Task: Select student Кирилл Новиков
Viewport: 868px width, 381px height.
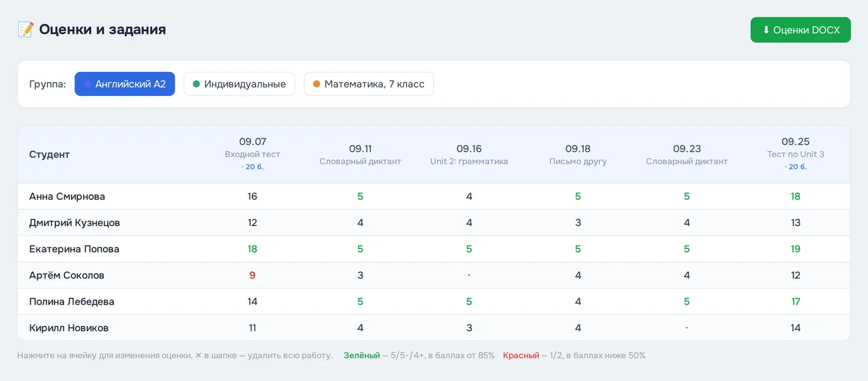Action: click(x=69, y=328)
